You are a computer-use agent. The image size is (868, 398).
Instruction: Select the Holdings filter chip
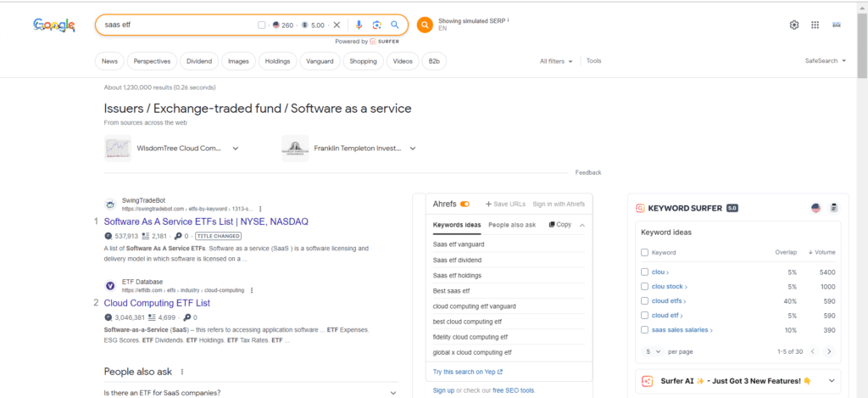pos(277,62)
